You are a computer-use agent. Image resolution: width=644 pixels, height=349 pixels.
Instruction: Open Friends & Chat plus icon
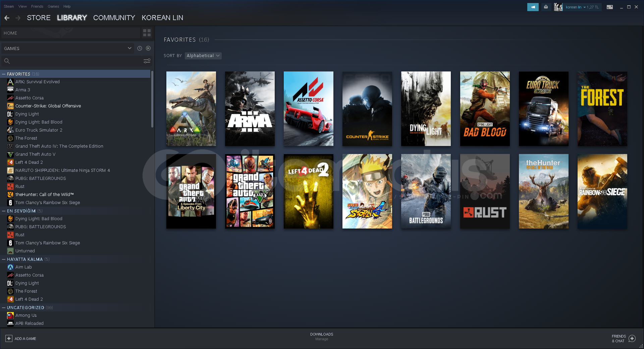632,339
